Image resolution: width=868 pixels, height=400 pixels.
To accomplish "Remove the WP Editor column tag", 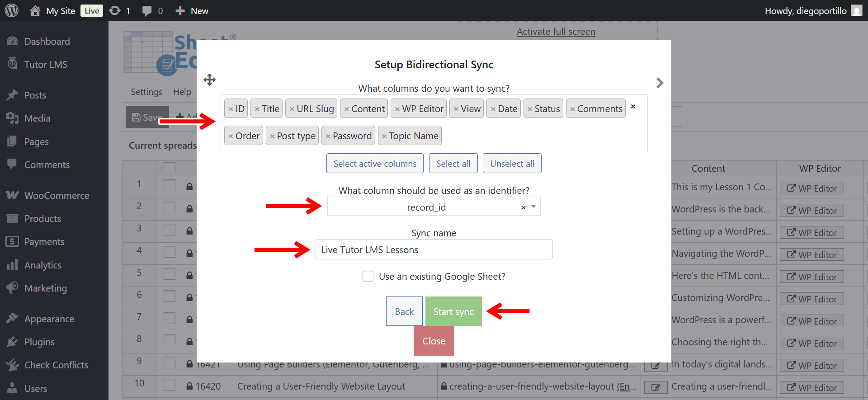I will [x=397, y=109].
